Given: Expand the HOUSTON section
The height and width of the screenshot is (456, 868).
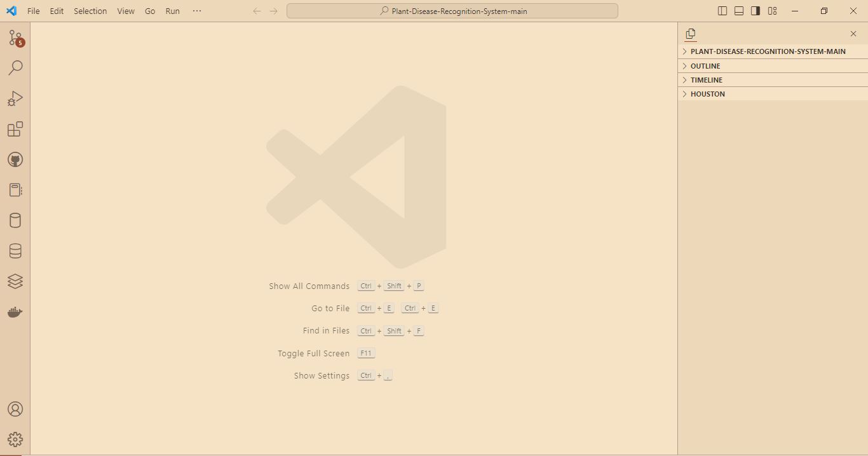Looking at the screenshot, I should click(773, 94).
